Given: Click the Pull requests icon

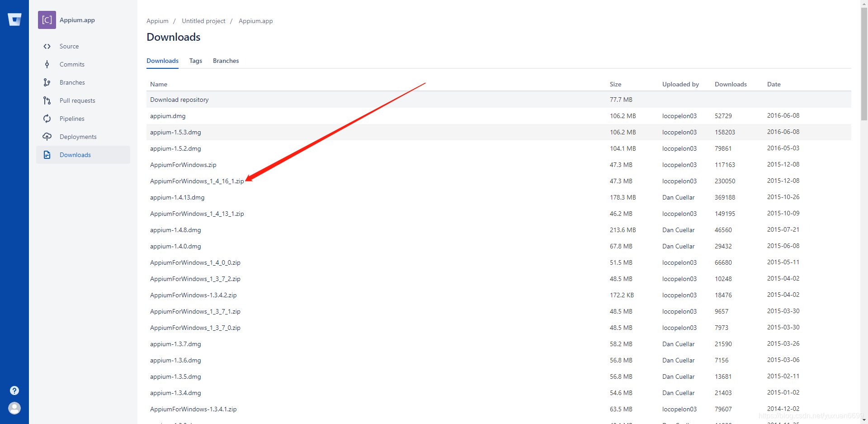Looking at the screenshot, I should 47,100.
